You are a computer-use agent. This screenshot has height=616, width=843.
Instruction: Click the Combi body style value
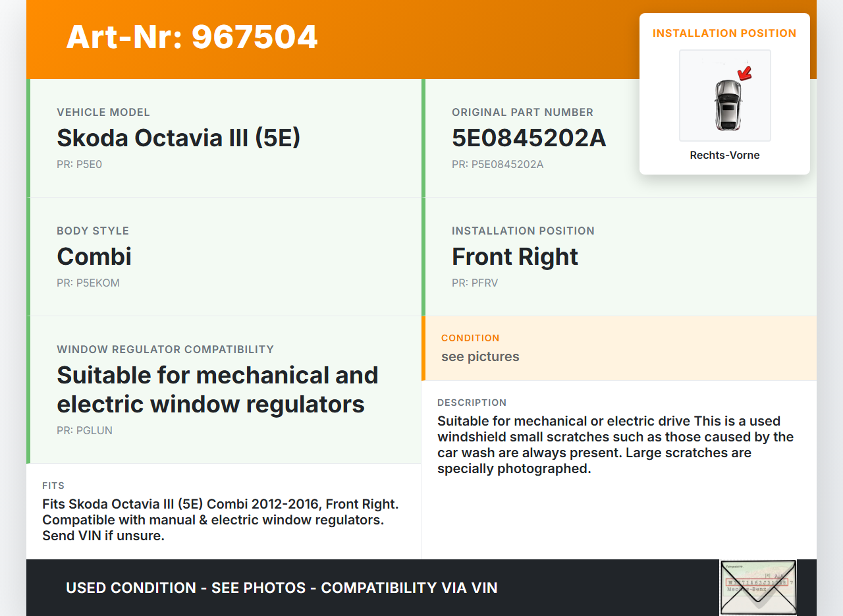click(x=94, y=256)
